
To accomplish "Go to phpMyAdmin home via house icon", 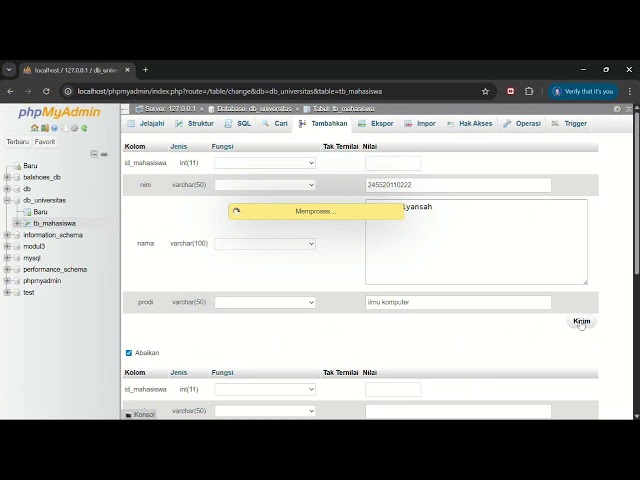I will click(x=34, y=128).
